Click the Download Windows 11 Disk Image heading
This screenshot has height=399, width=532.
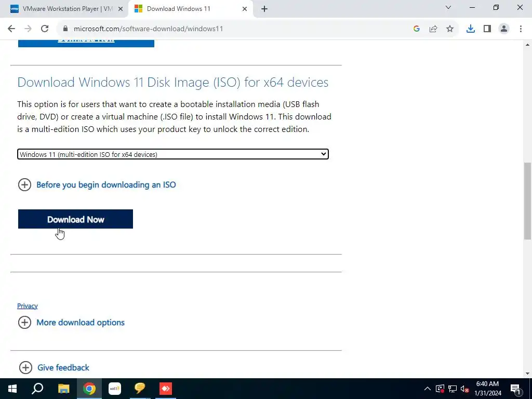pyautogui.click(x=172, y=82)
